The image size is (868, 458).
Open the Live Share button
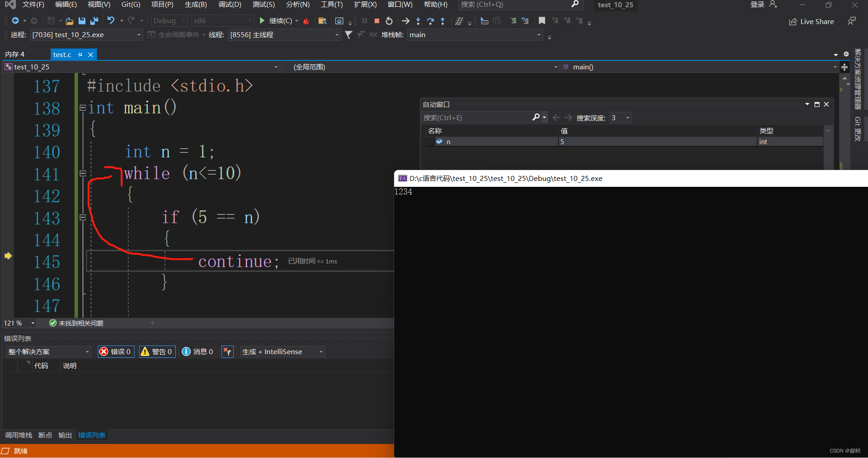tap(811, 22)
